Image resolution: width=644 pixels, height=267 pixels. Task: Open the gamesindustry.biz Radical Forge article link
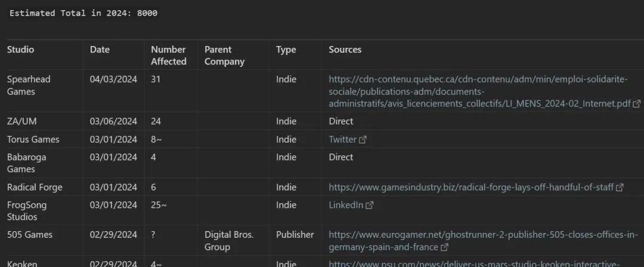tap(471, 187)
